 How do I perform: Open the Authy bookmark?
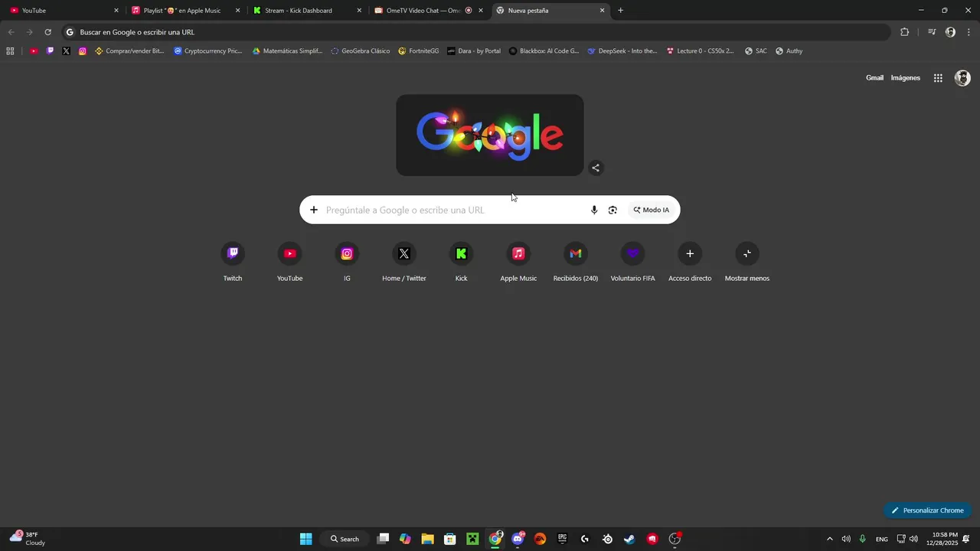coord(789,51)
